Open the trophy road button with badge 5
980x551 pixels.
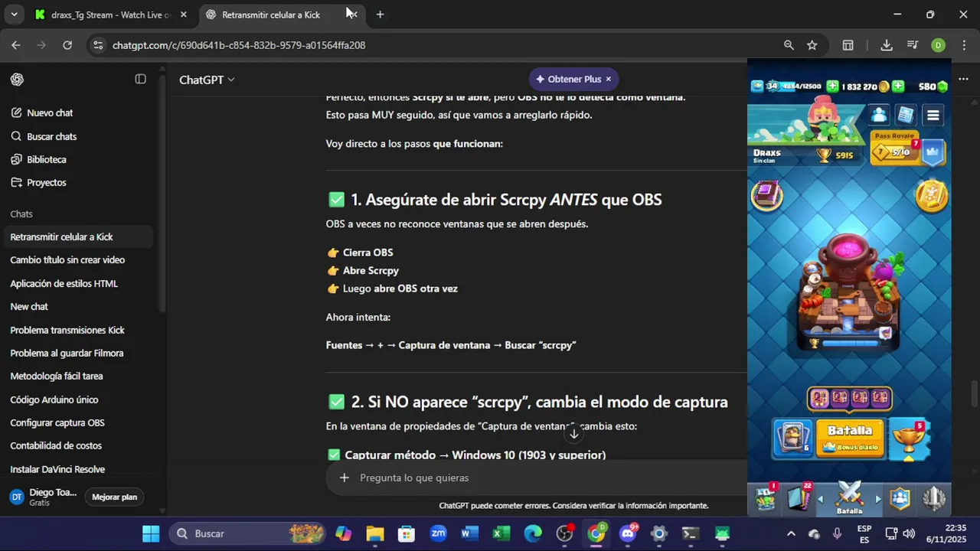pos(909,439)
